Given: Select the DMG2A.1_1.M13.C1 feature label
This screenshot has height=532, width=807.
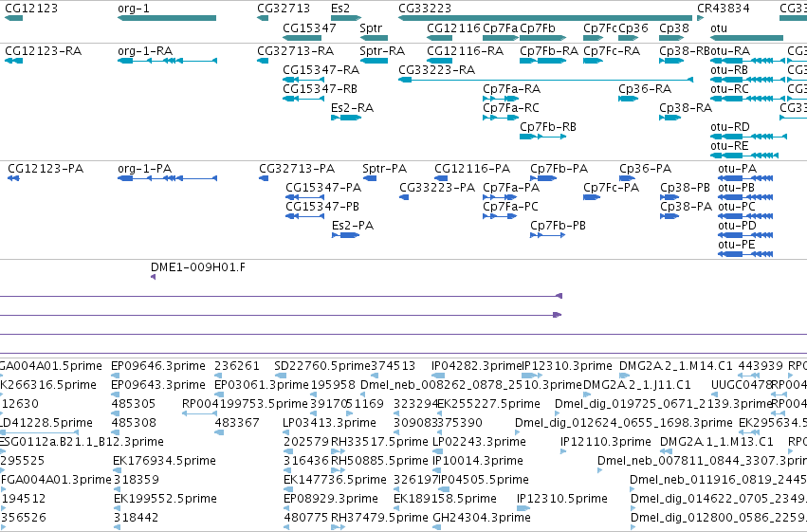Looking at the screenshot, I should coord(717,442).
